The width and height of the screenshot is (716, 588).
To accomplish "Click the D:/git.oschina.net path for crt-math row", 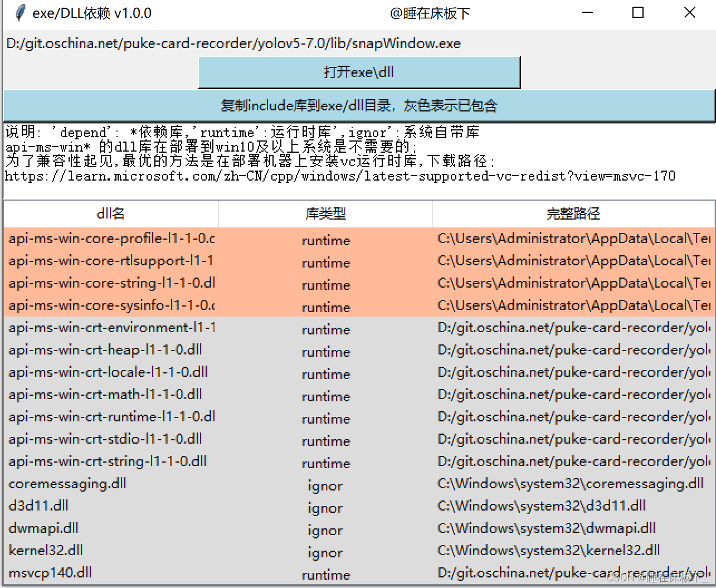I will coord(574,395).
